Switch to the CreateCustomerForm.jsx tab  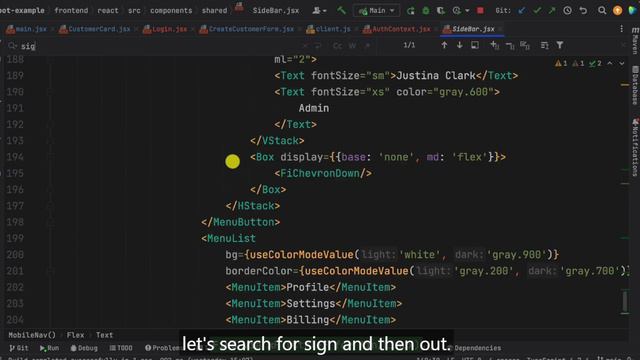247,29
